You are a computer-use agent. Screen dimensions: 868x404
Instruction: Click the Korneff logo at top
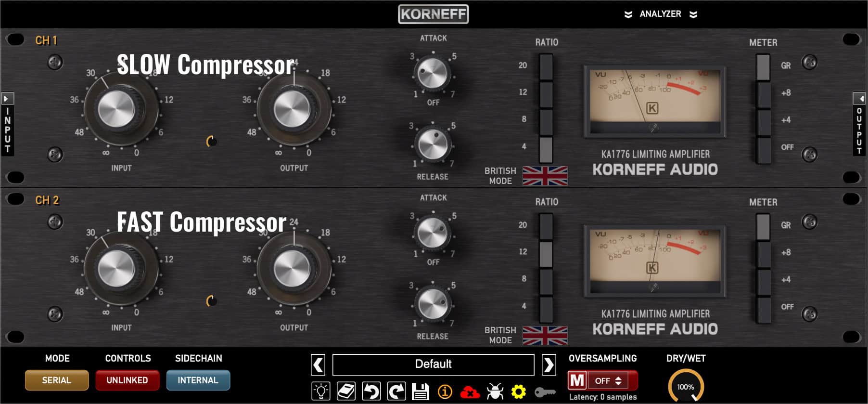click(x=434, y=14)
